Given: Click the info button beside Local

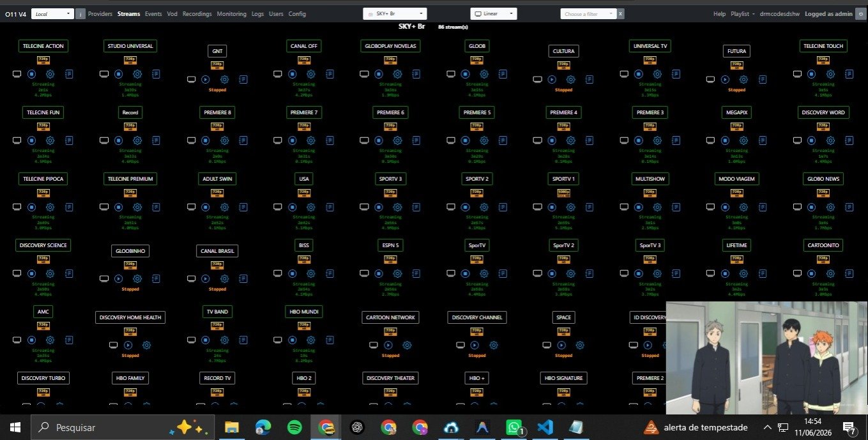Looking at the screenshot, I should pos(80,13).
